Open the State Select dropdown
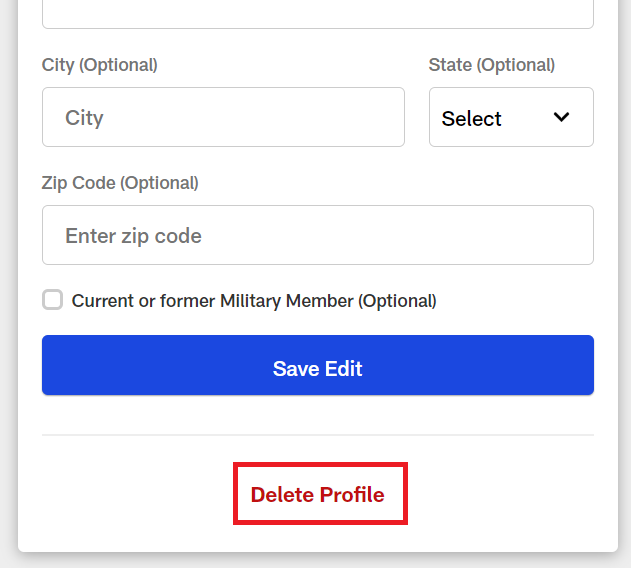The image size is (631, 568). click(x=510, y=117)
